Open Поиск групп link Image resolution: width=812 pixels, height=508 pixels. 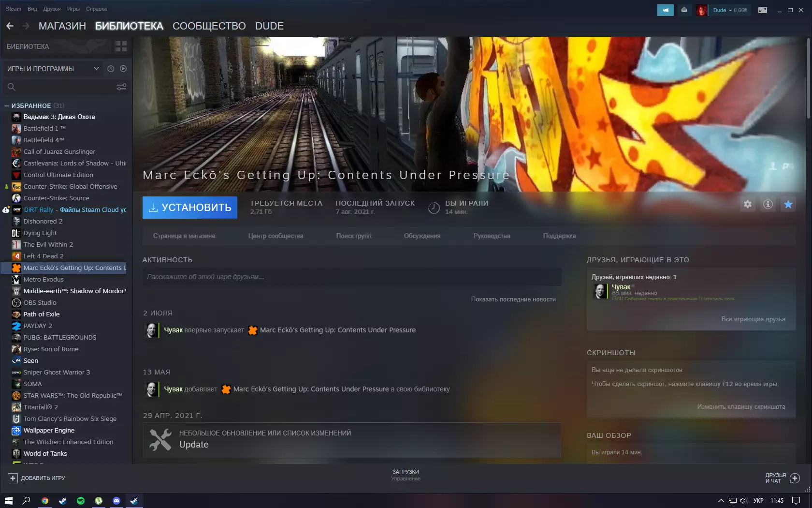tap(354, 236)
